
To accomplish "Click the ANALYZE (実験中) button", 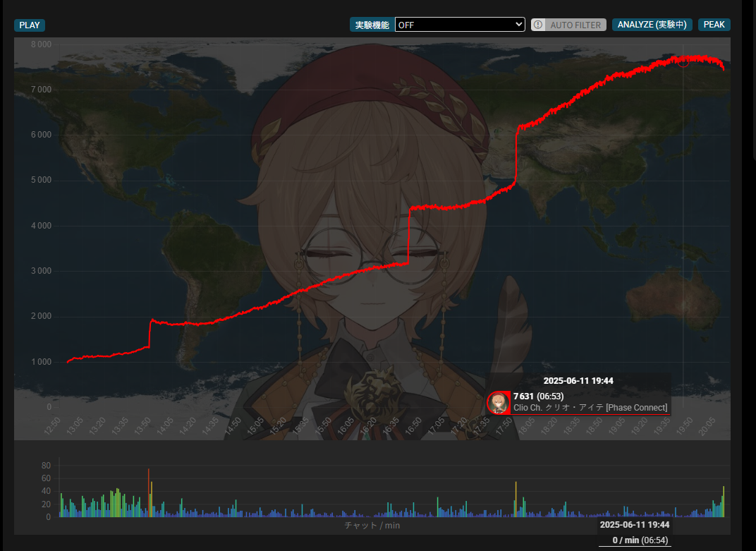I will click(x=652, y=25).
